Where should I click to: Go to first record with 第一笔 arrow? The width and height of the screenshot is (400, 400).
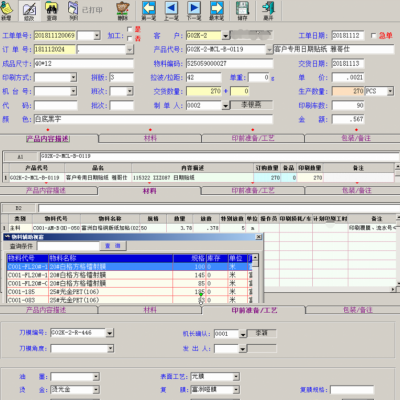(x=149, y=11)
